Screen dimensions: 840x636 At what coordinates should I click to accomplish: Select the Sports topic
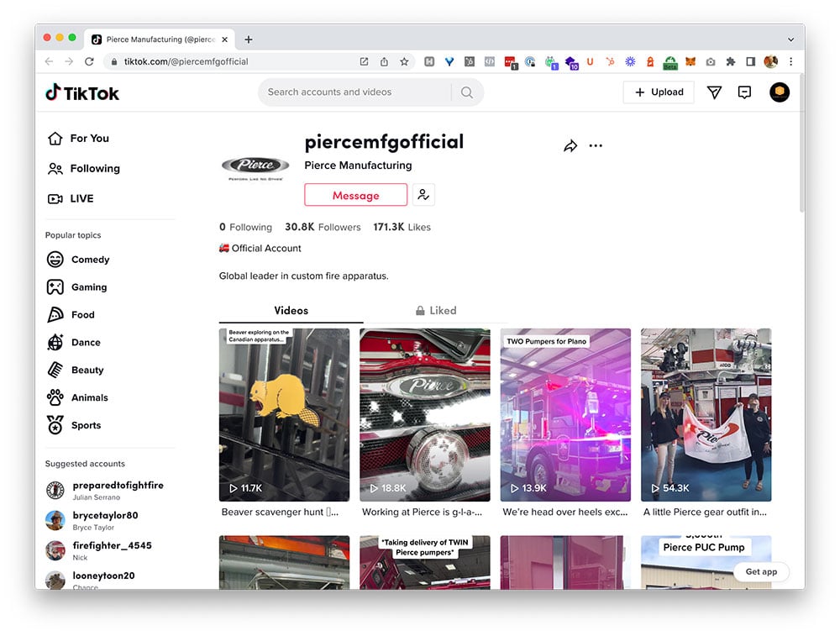pos(73,425)
